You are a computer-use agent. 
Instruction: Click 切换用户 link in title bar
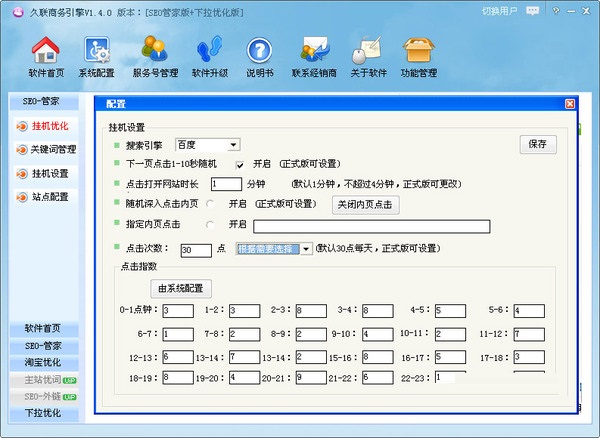pyautogui.click(x=499, y=11)
